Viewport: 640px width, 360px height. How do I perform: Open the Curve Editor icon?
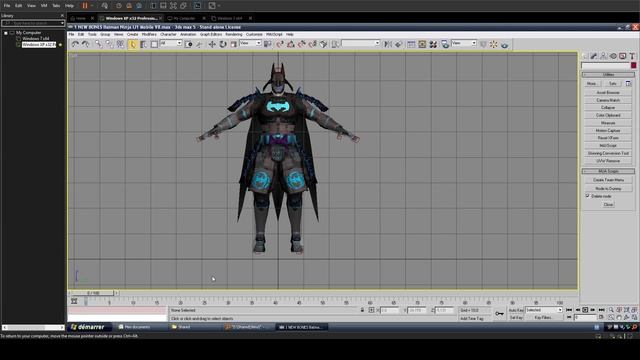click(x=411, y=44)
